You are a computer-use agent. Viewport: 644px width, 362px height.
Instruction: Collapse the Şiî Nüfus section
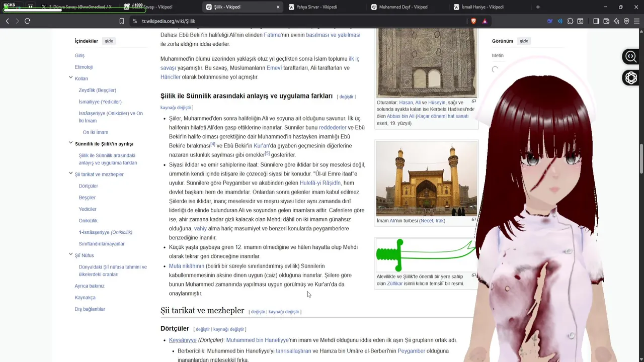coord(70,255)
